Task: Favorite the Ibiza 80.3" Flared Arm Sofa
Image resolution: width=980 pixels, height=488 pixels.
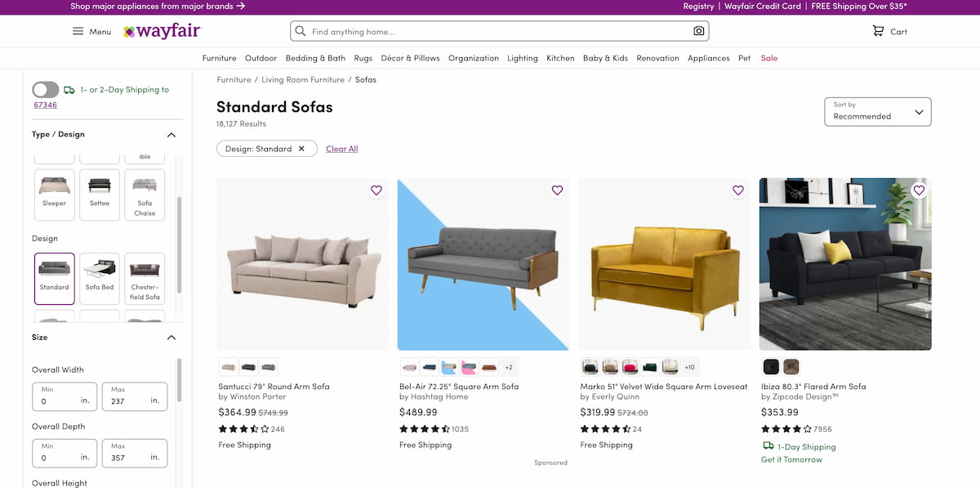Action: tap(920, 190)
